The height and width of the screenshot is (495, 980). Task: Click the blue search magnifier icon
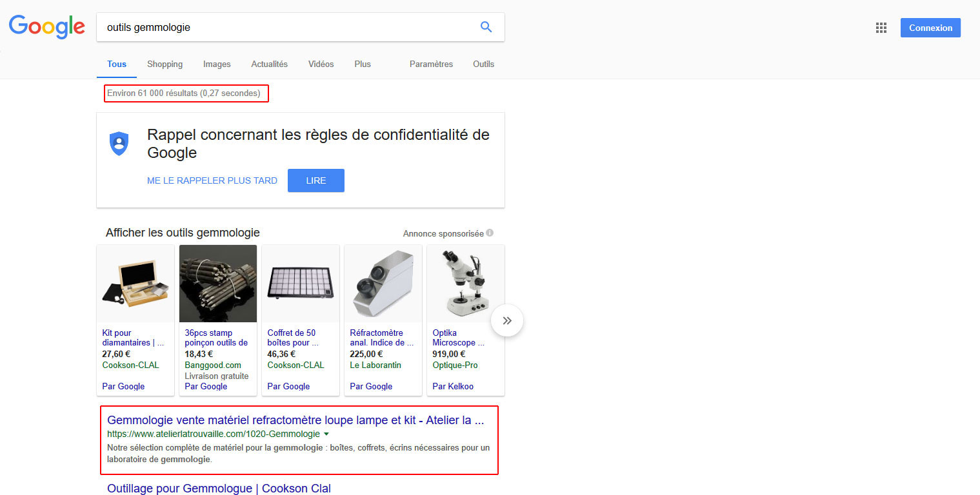(486, 27)
